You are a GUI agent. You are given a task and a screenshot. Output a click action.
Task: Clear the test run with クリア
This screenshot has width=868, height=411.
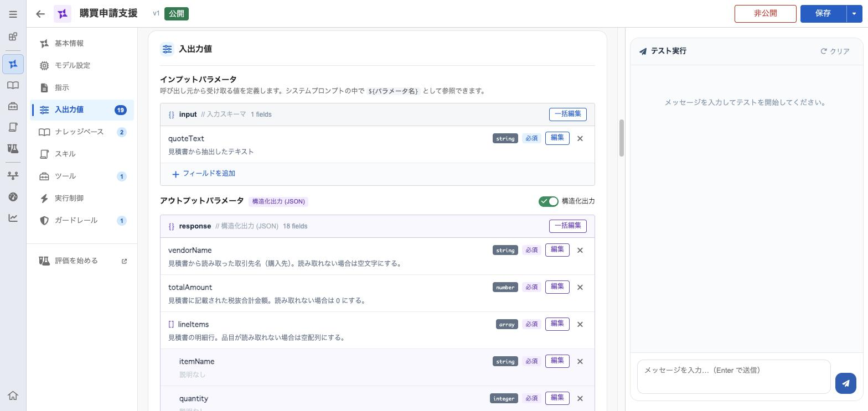click(x=835, y=51)
